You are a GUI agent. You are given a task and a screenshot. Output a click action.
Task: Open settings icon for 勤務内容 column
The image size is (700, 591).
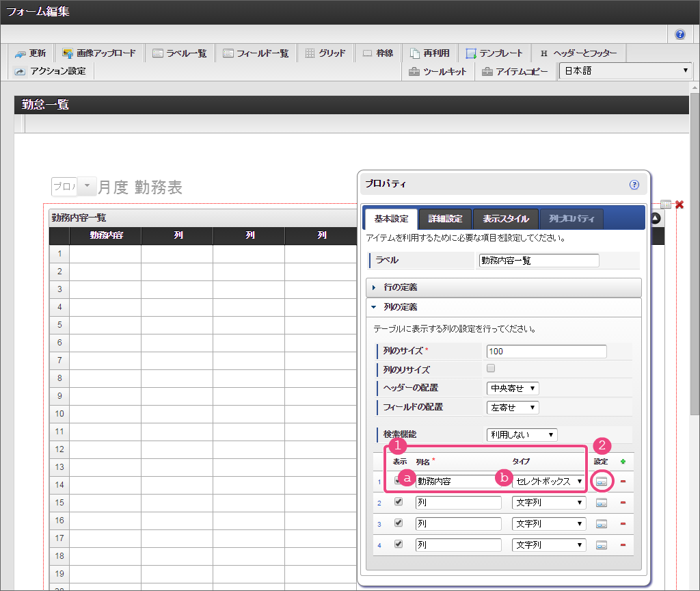click(x=602, y=482)
